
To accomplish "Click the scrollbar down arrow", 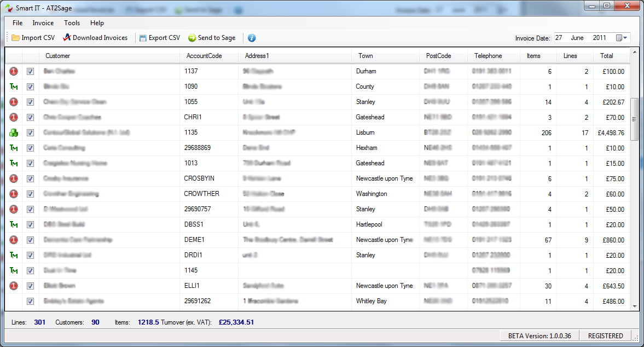I will [635, 306].
